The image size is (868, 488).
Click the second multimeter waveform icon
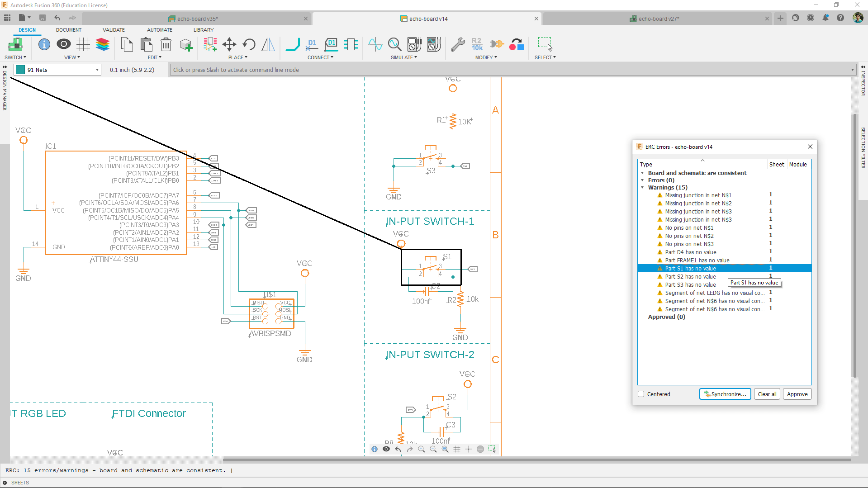(434, 44)
